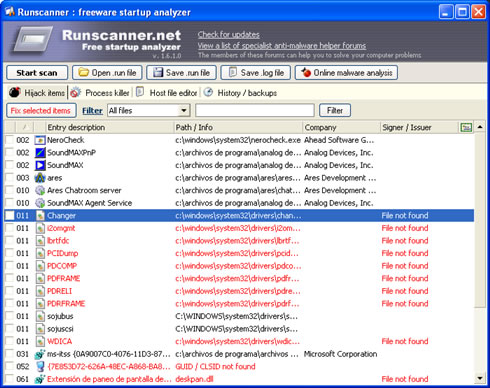Apply the filter with the Filter button

coord(335,110)
